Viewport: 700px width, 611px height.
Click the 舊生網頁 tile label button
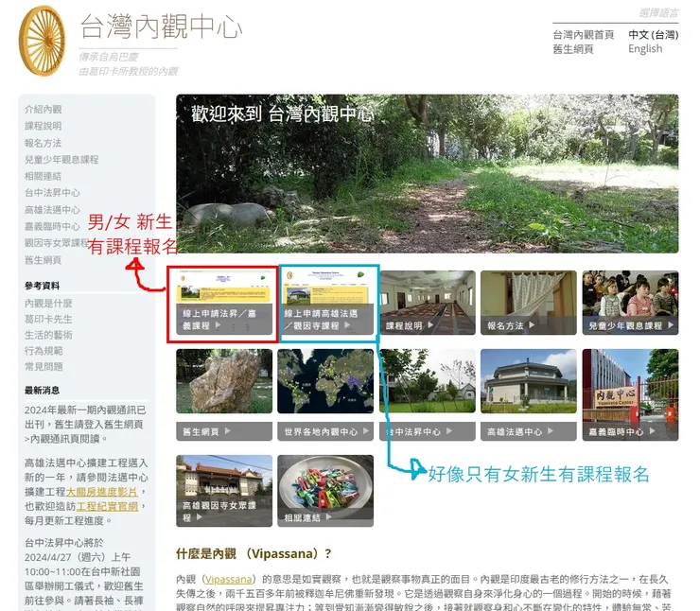224,431
